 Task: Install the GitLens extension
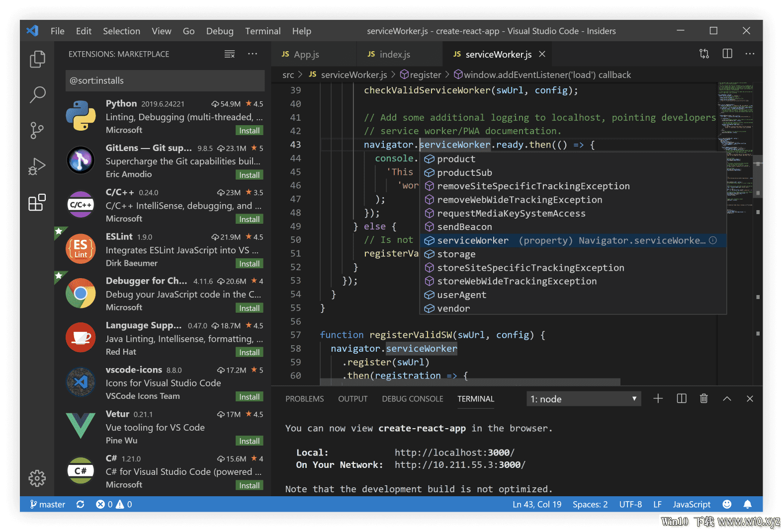(x=249, y=175)
